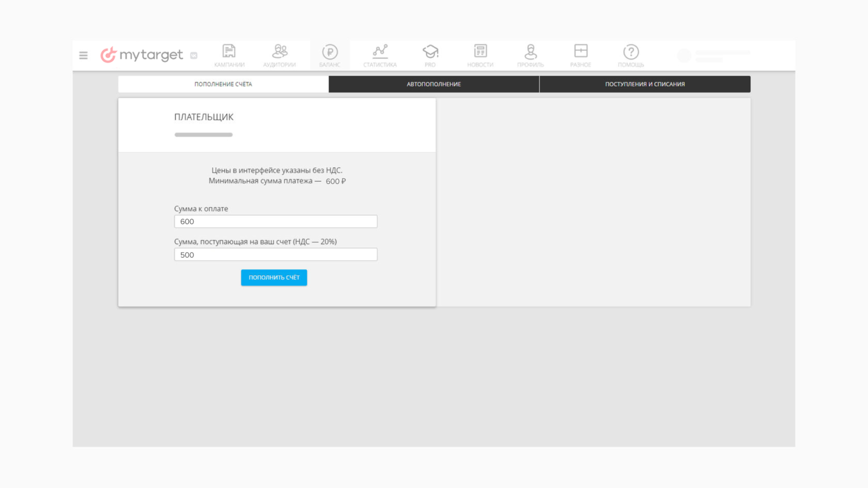Open the hamburger side menu
This screenshot has height=488, width=868.
click(83, 55)
